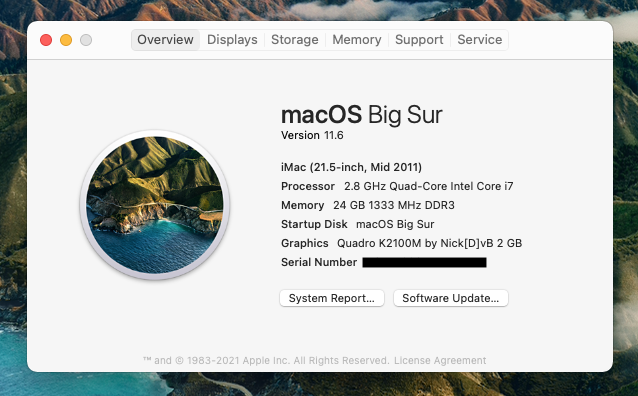The width and height of the screenshot is (638, 396).
Task: Click the Memory label in overview details
Action: pos(302,205)
